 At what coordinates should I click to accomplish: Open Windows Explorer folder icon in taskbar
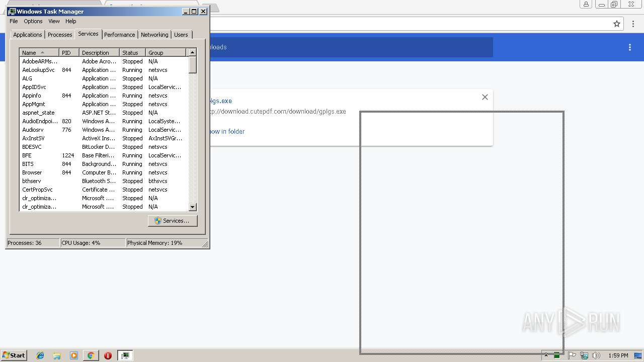pos(57,355)
